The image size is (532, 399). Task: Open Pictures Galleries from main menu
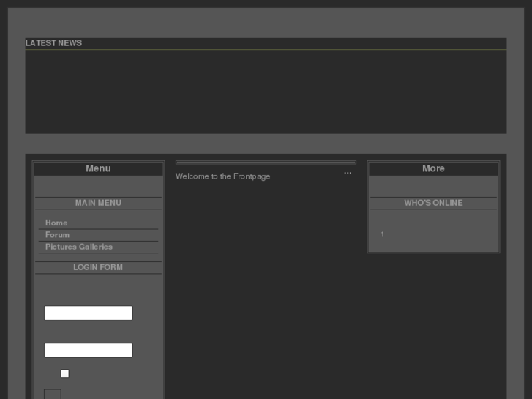click(79, 247)
